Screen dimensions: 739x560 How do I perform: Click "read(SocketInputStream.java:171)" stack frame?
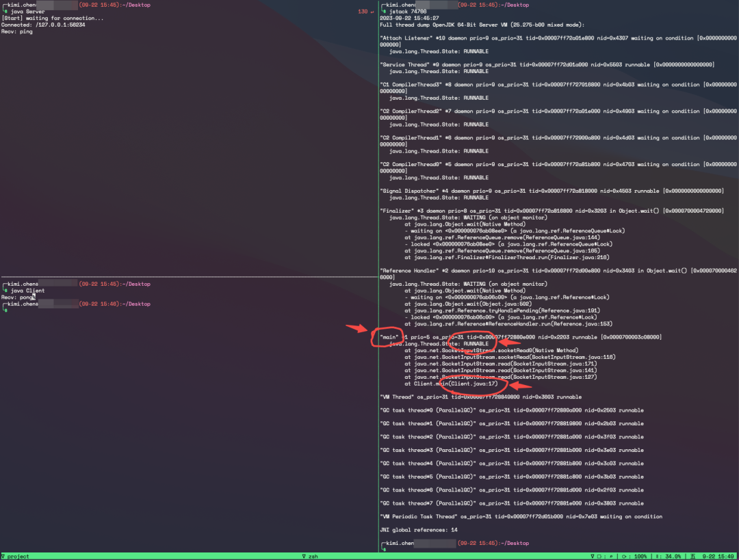[x=500, y=364]
